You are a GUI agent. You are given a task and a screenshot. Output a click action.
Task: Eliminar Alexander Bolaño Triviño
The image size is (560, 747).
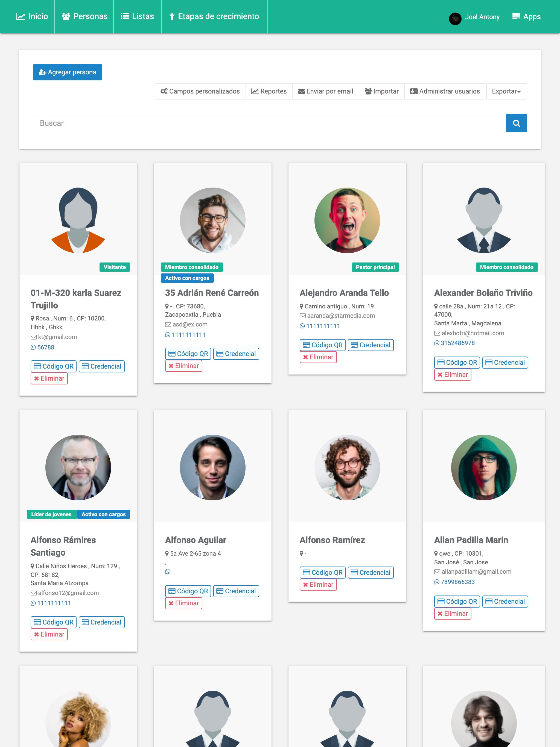point(453,375)
